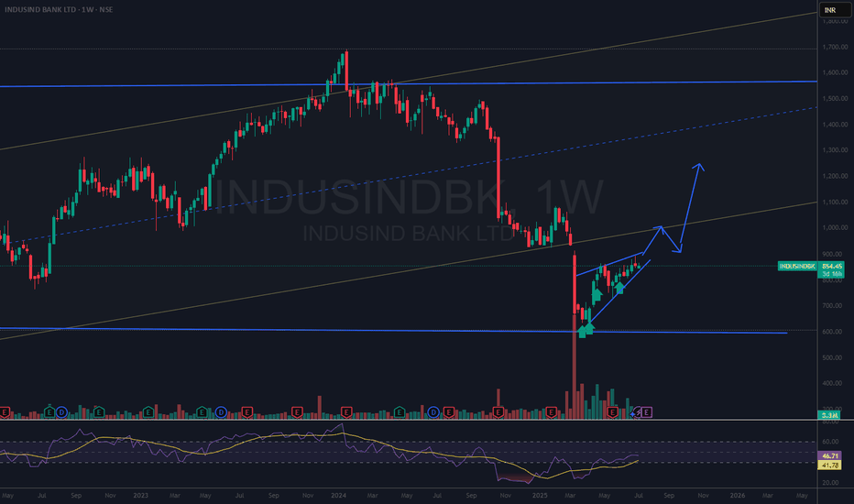Open the red earnings marker near May 2025
Viewport: 854px width, 504px height.
pyautogui.click(x=613, y=412)
